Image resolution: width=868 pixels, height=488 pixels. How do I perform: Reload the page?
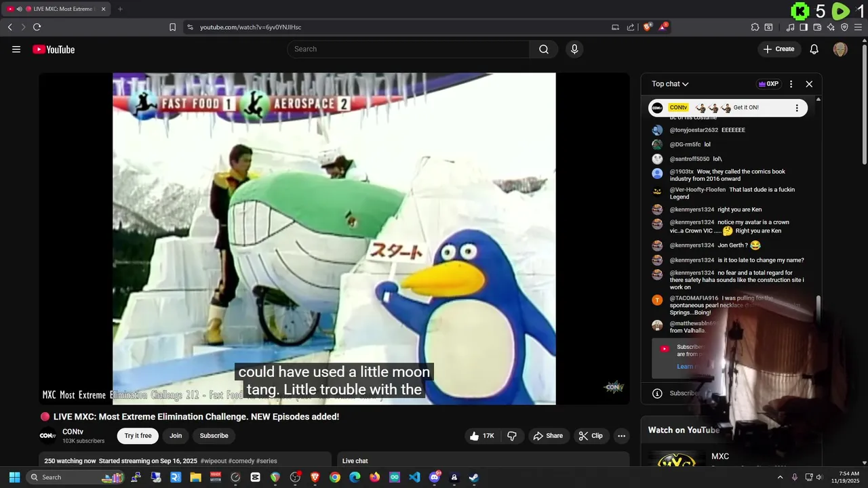point(37,27)
